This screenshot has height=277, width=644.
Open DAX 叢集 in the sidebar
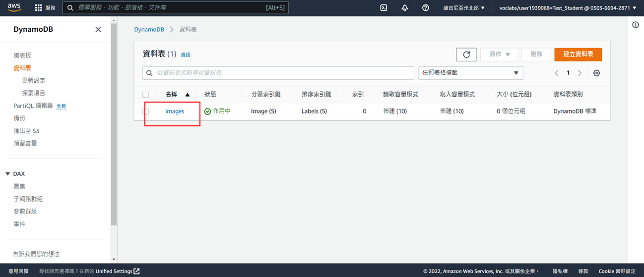pyautogui.click(x=19, y=186)
